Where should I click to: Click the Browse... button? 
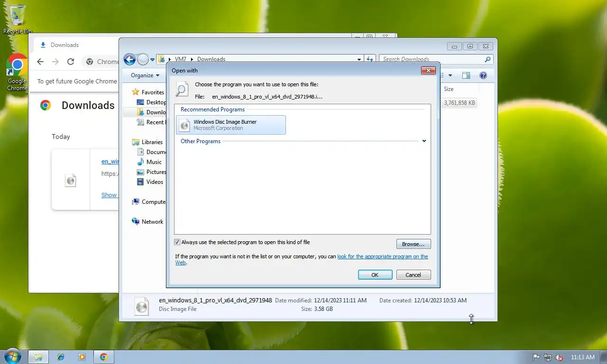point(414,244)
